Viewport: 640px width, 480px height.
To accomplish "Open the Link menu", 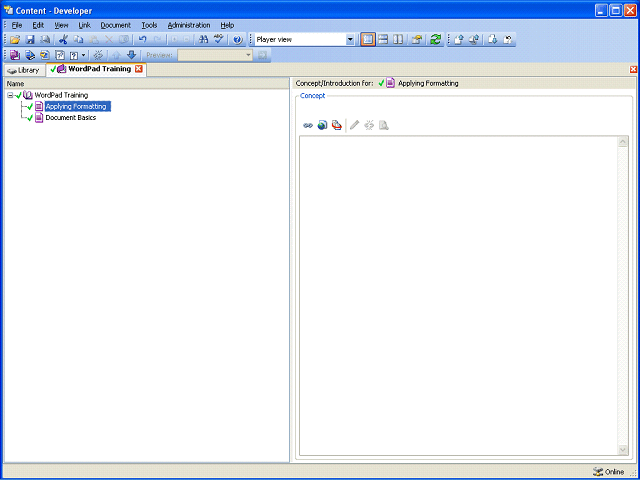I will (x=84, y=25).
